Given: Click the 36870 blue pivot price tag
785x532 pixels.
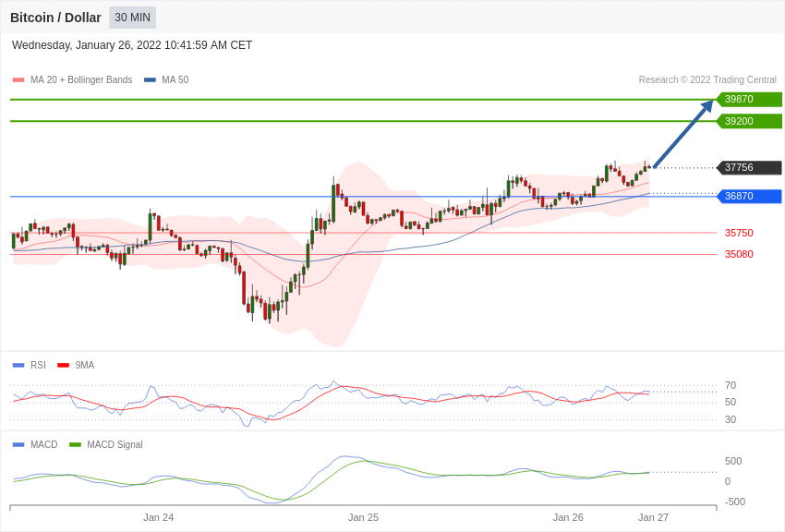Looking at the screenshot, I should point(749,196).
